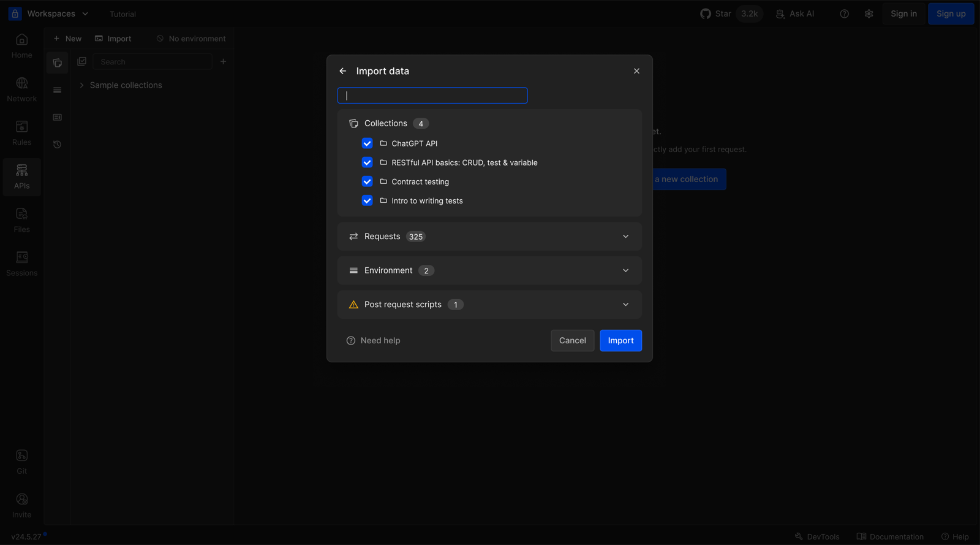Open the history panel icon
The width and height of the screenshot is (980, 545).
tap(57, 145)
